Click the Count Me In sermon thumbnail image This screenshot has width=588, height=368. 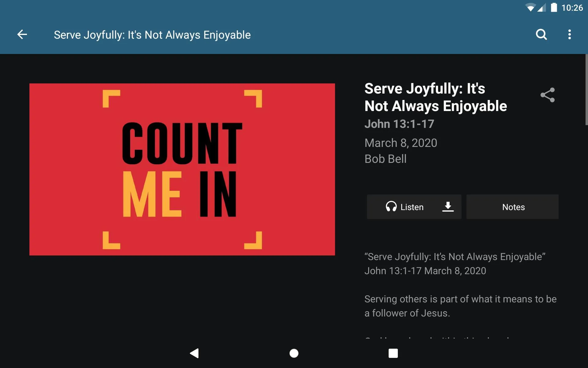click(x=182, y=169)
